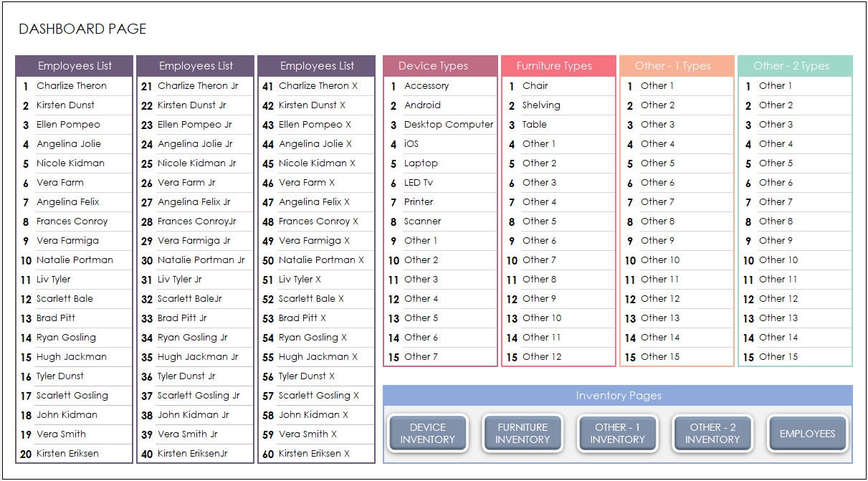Click the DASHBOARD PAGE title

pyautogui.click(x=82, y=29)
